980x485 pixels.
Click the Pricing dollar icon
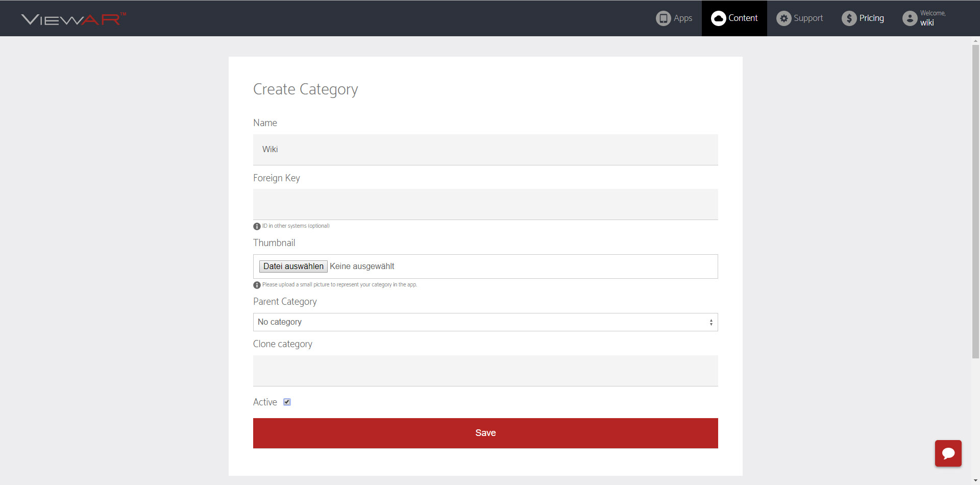point(849,18)
